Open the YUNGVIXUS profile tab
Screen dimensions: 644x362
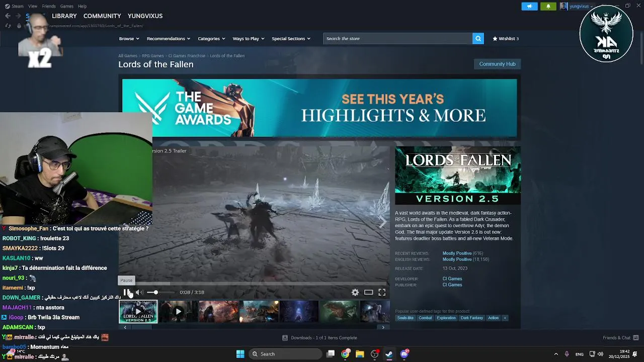(x=145, y=16)
